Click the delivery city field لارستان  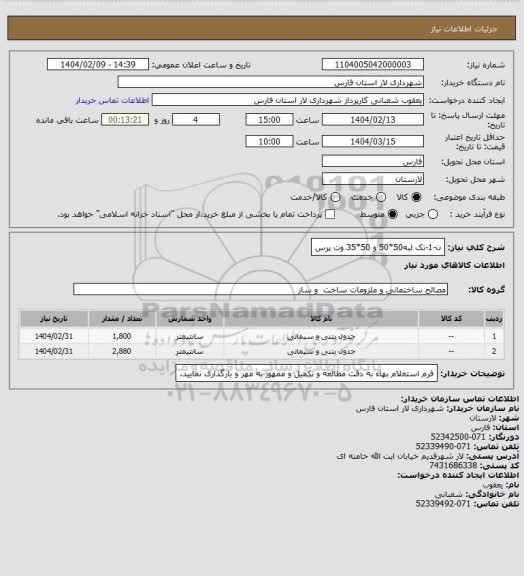pos(373,179)
